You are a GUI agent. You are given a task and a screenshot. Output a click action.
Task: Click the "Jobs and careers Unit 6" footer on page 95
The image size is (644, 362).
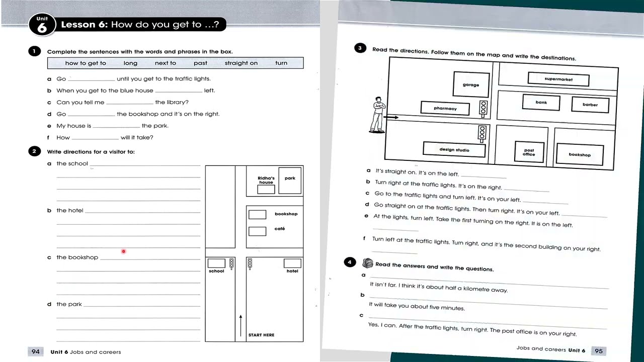(550, 349)
